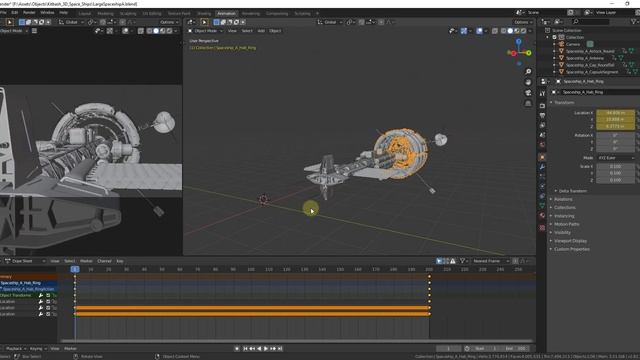
Task: Open outliner filter funnel icon
Action: (633, 21)
